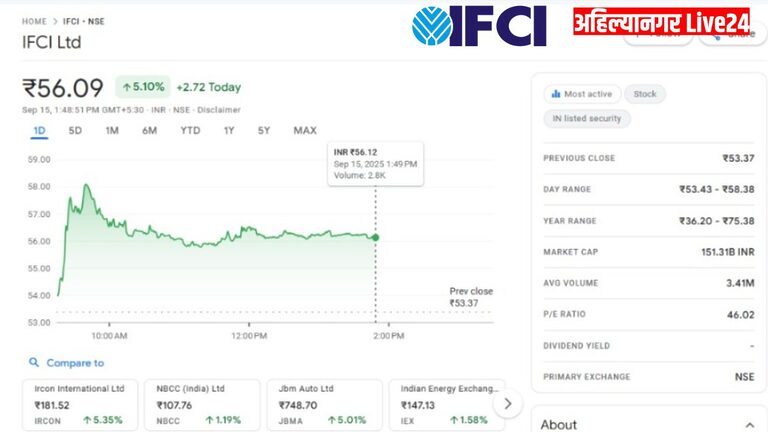Open the Disclaimer link

coord(219,110)
